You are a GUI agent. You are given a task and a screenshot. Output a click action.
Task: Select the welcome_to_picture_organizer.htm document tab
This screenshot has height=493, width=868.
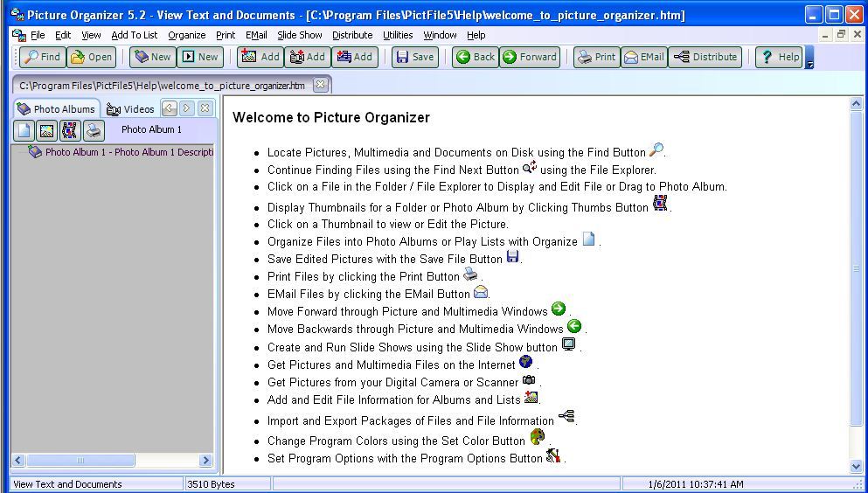(162, 86)
